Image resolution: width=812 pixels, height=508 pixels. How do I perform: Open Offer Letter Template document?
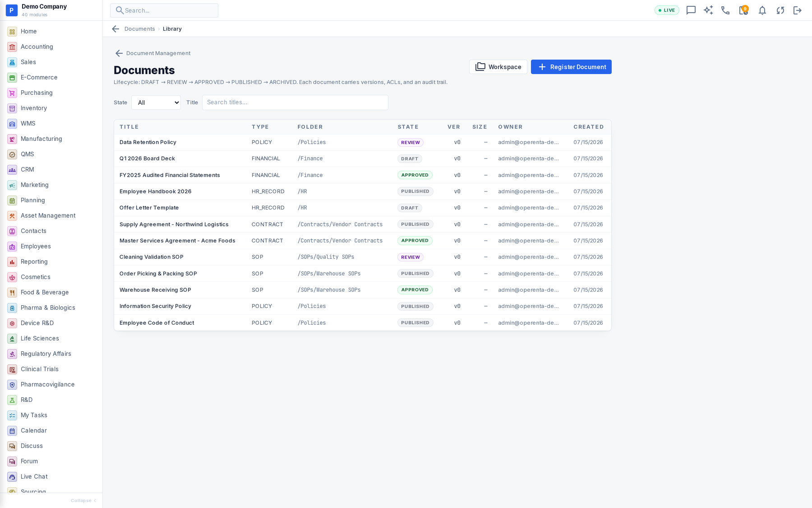click(x=149, y=208)
